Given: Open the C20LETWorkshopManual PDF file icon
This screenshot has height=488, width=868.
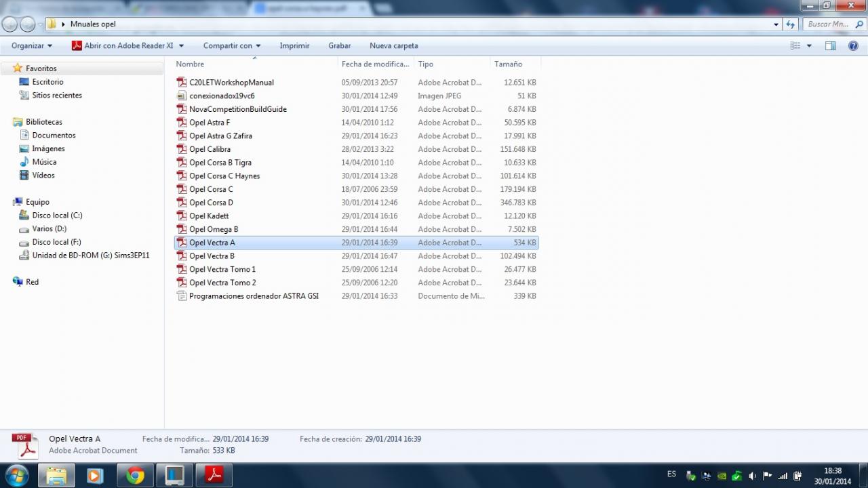Looking at the screenshot, I should pos(182,82).
